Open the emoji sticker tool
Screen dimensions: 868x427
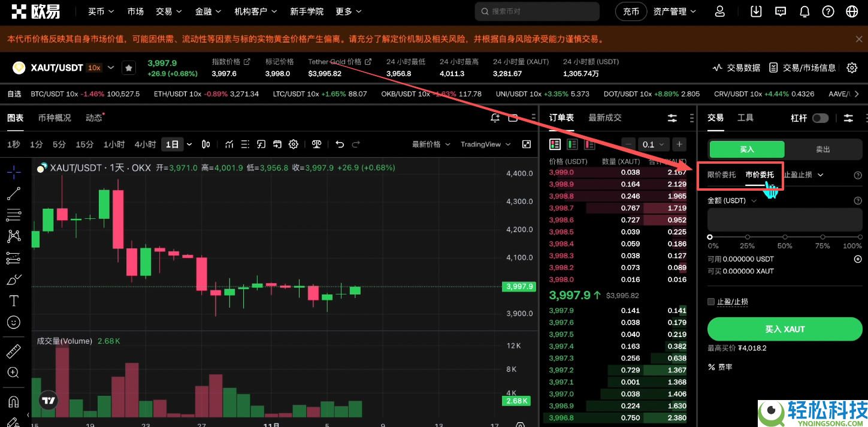[x=13, y=322]
